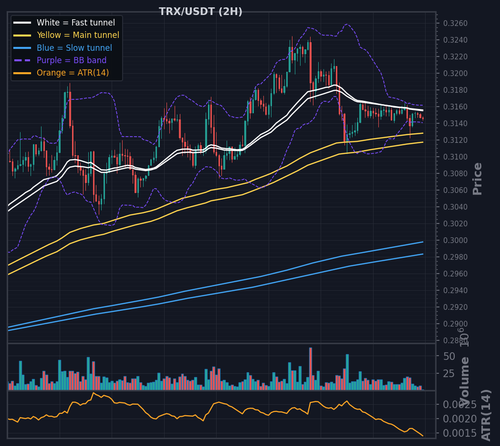
Task: Click the 0.0020 ATR axis label
Action: point(460,419)
